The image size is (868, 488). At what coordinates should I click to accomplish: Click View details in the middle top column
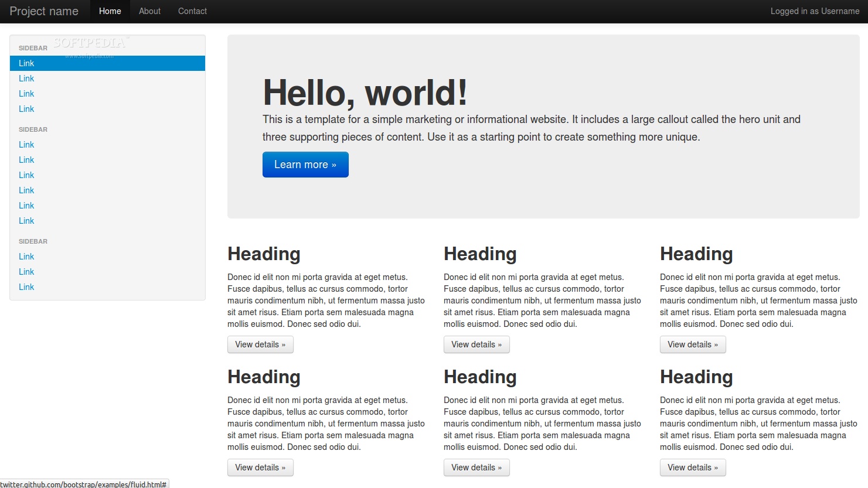pos(476,344)
